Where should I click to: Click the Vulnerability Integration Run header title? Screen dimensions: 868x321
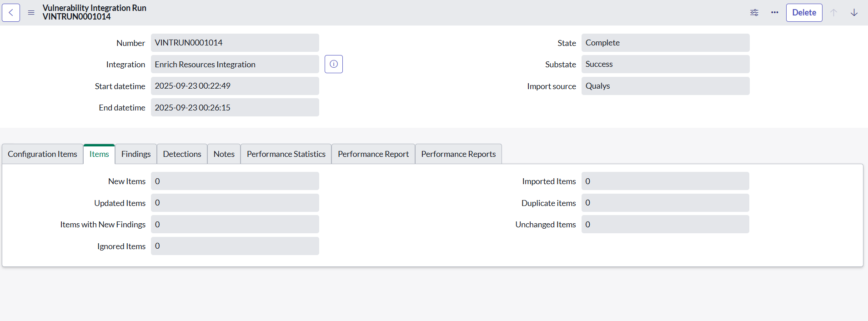click(95, 8)
